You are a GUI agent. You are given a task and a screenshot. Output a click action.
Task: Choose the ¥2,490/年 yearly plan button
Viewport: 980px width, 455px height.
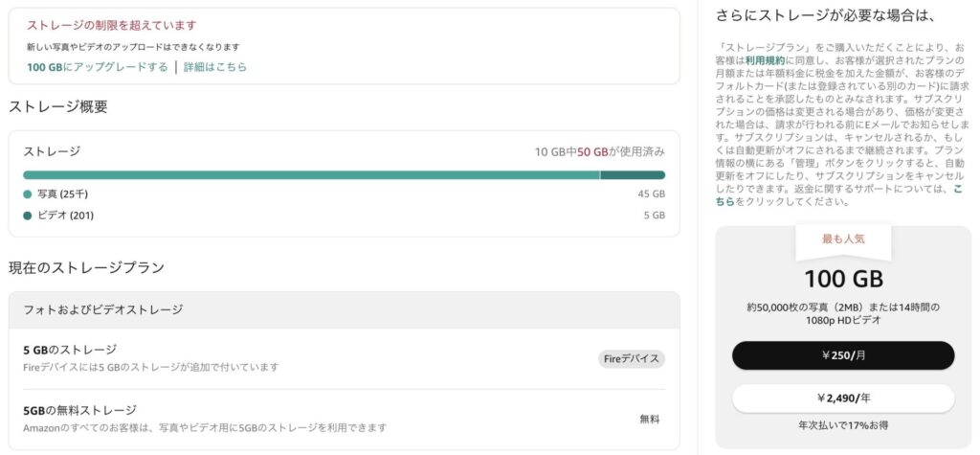843,398
